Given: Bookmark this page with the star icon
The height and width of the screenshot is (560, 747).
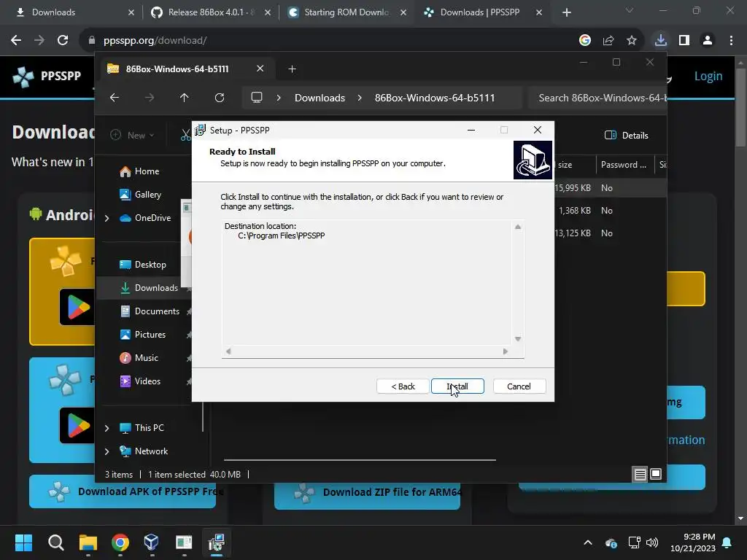Looking at the screenshot, I should click(631, 41).
